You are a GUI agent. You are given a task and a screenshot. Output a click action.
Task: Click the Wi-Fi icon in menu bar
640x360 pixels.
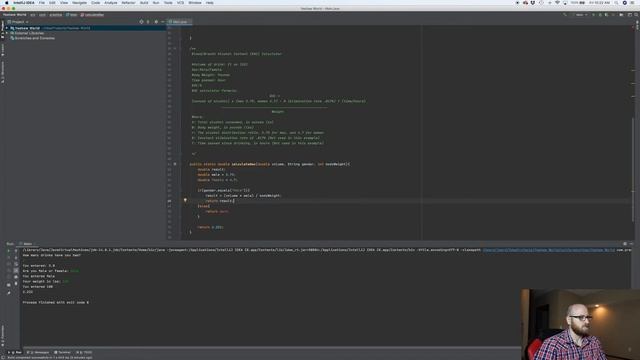point(557,2)
